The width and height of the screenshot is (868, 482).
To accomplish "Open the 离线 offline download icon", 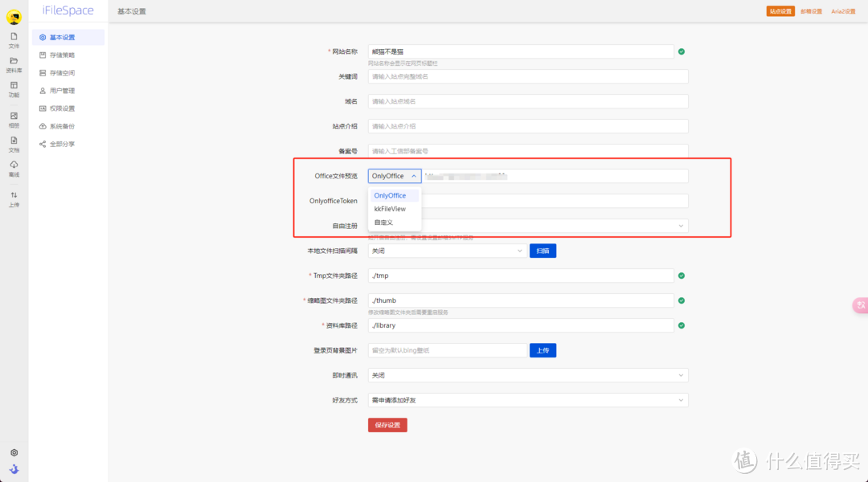I will [14, 168].
